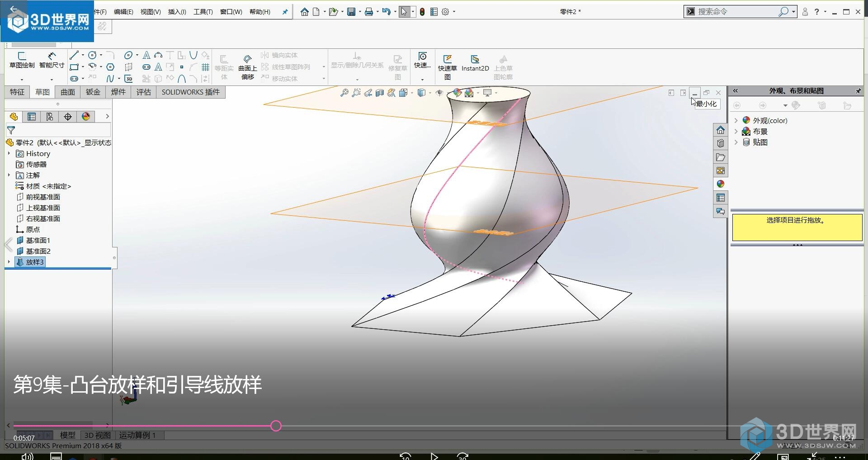Toggle Hide/Show Items eye in view toolbar
This screenshot has height=460, width=868.
click(439, 93)
